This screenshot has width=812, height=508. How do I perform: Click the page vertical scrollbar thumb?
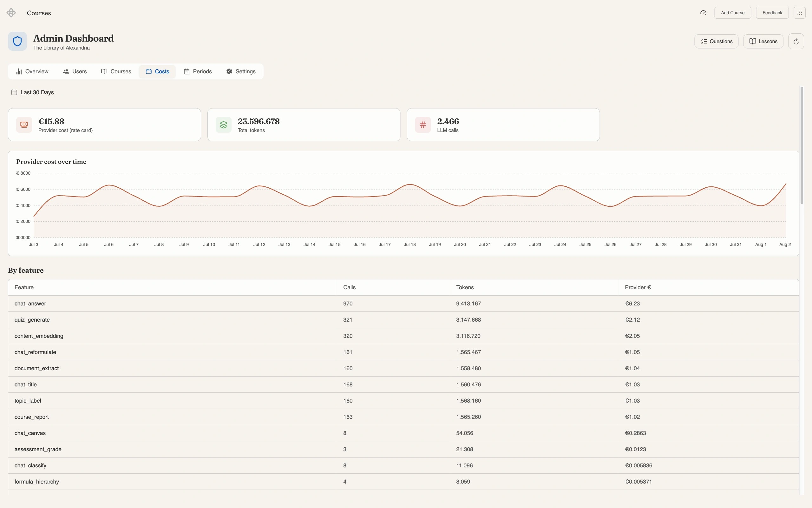(802, 145)
